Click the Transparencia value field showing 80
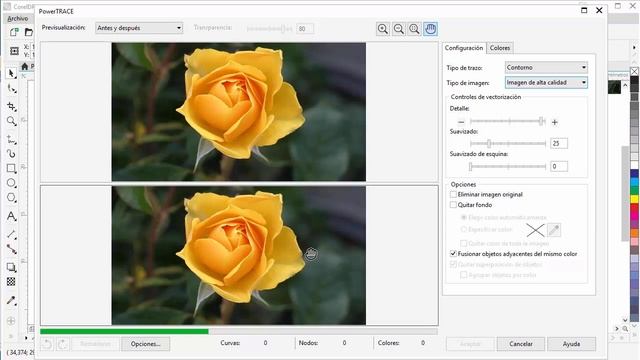This screenshot has width=640, height=360. click(x=305, y=29)
